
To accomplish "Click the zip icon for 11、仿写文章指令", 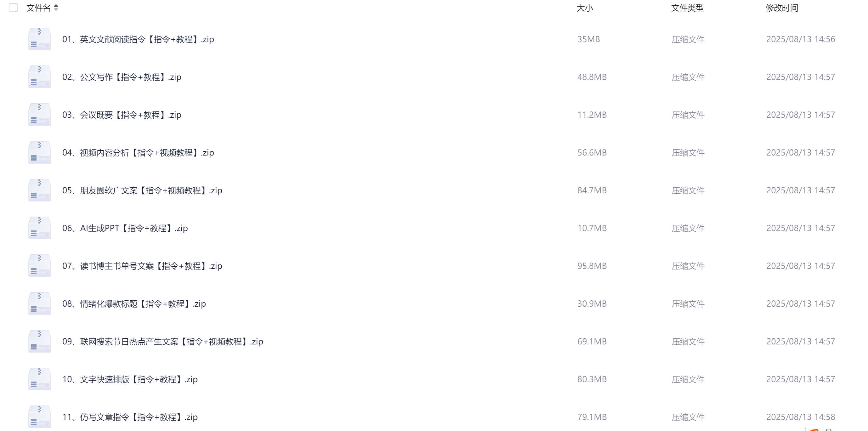I will pyautogui.click(x=39, y=417).
